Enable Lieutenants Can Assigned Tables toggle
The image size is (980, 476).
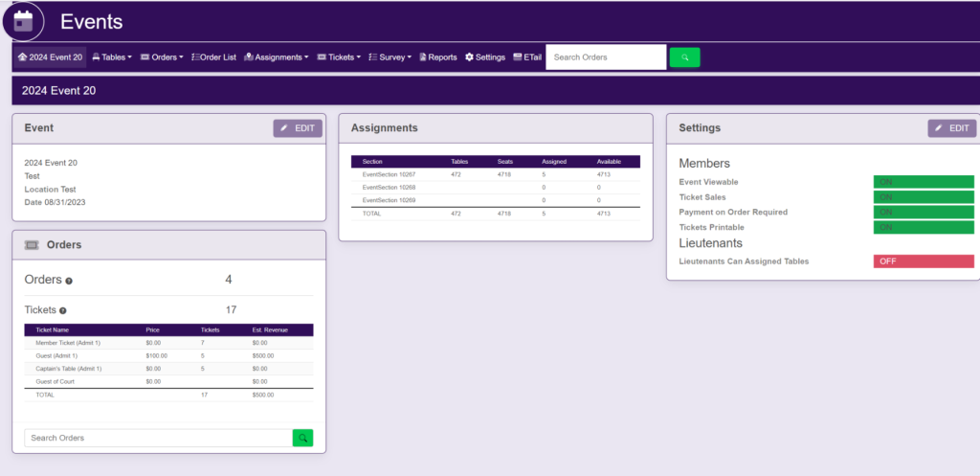(923, 261)
